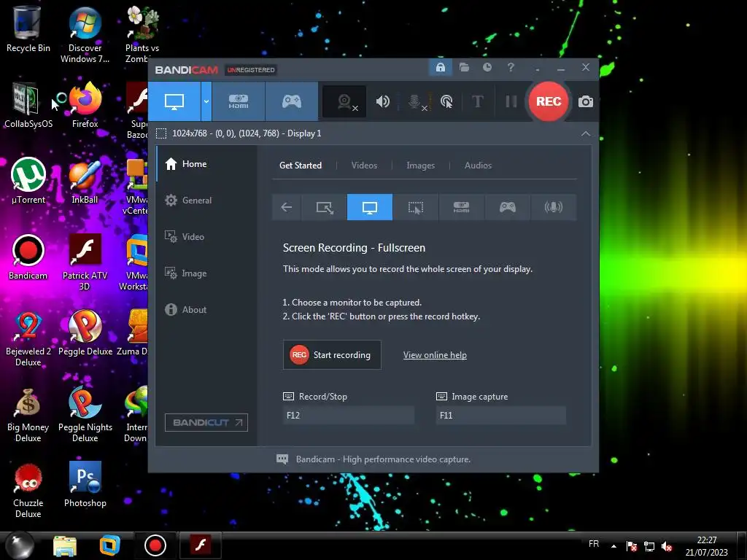Open the View online help link

pos(435,355)
